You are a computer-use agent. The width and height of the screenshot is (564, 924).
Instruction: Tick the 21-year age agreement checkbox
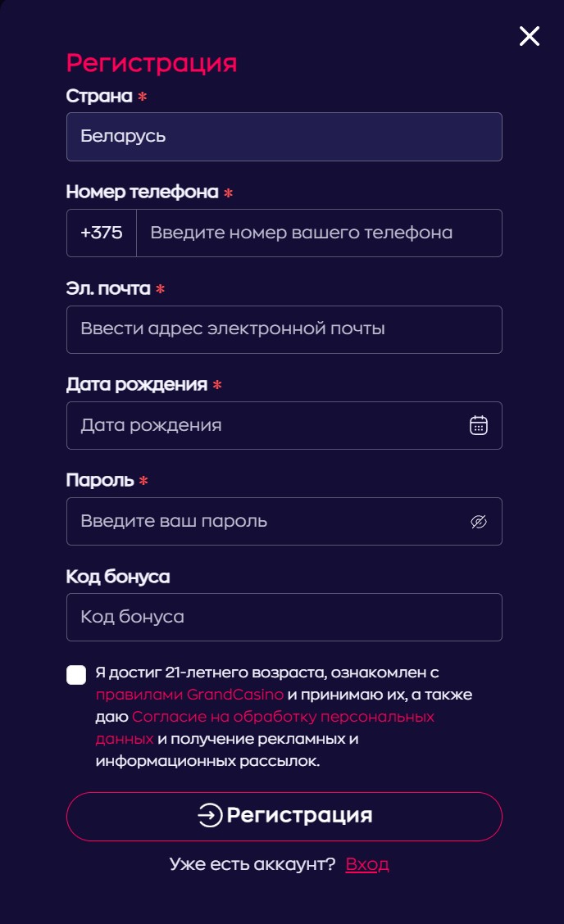(76, 675)
